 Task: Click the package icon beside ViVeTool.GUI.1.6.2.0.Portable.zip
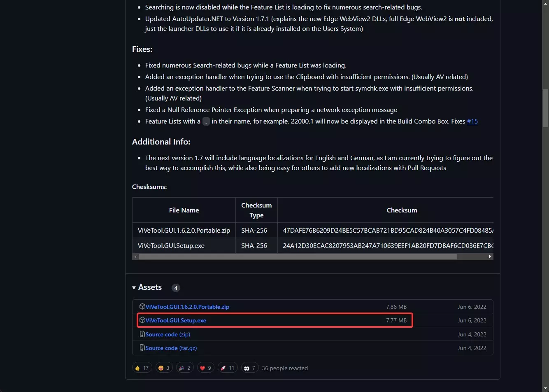142,306
